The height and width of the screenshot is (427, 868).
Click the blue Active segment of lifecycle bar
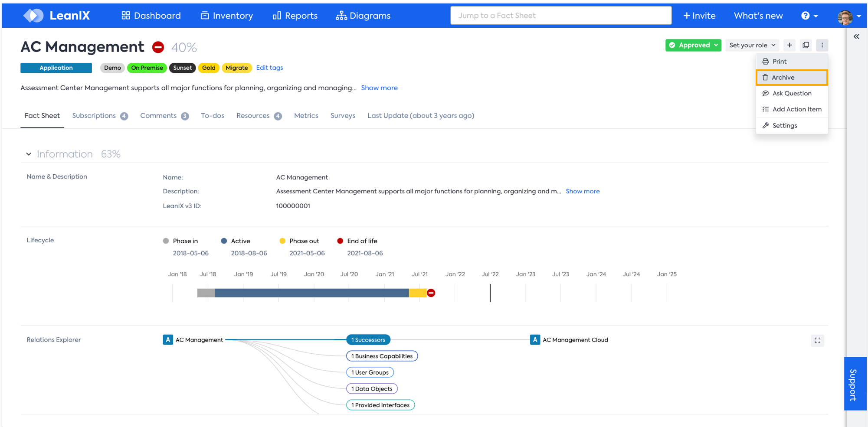click(x=312, y=293)
